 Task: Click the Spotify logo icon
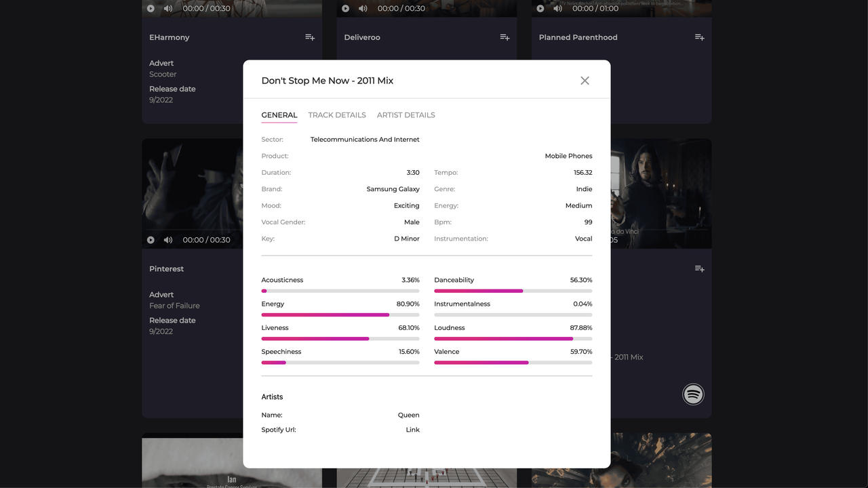click(x=693, y=394)
